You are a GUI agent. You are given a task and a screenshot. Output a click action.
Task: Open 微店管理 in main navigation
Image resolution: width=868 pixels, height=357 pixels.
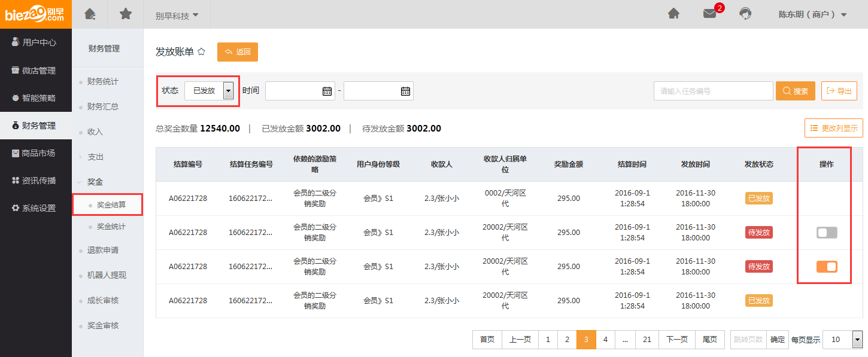point(36,71)
